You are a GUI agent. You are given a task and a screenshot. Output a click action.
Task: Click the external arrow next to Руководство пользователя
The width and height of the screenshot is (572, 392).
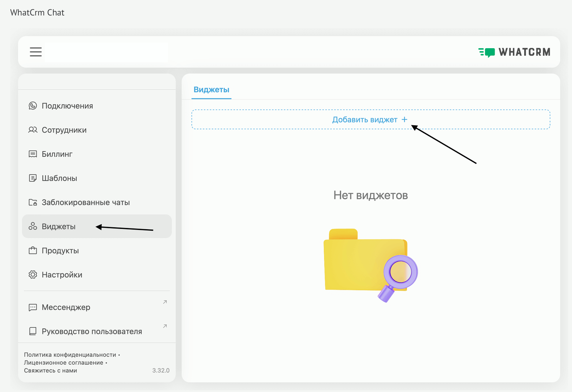click(x=165, y=326)
